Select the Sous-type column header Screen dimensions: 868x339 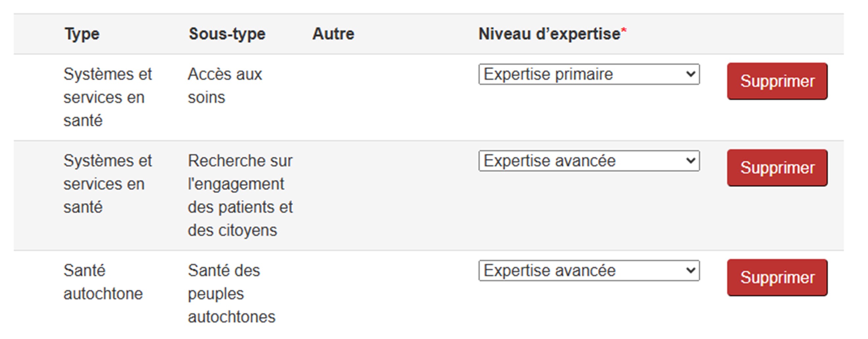227,34
